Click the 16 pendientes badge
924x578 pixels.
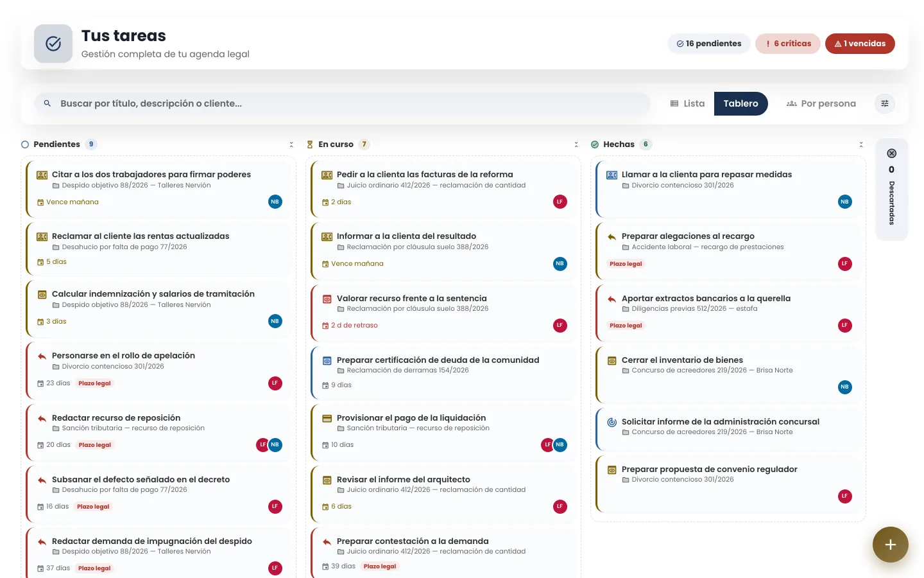tap(709, 44)
